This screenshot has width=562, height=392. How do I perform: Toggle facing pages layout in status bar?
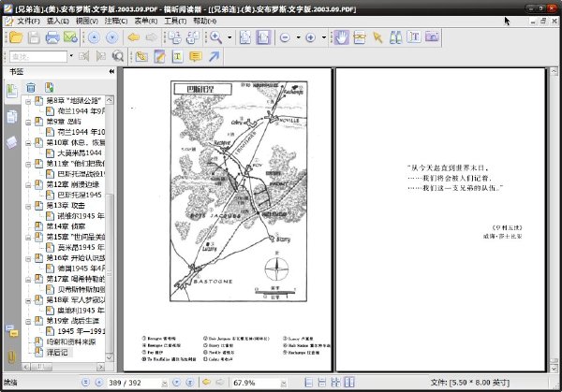coord(349,383)
